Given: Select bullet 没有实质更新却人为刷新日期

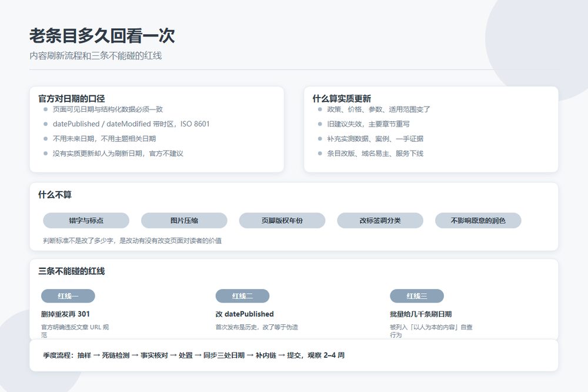Looking at the screenshot, I should point(118,153).
